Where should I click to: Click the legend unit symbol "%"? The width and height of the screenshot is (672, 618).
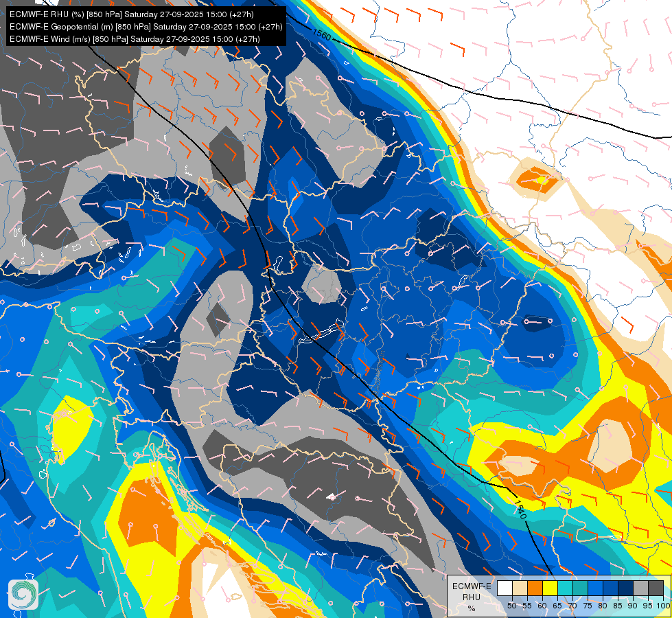(472, 608)
